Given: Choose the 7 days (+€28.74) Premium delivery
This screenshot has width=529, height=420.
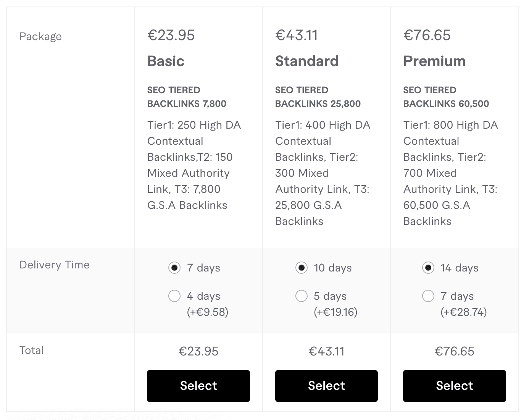Looking at the screenshot, I should point(429,296).
